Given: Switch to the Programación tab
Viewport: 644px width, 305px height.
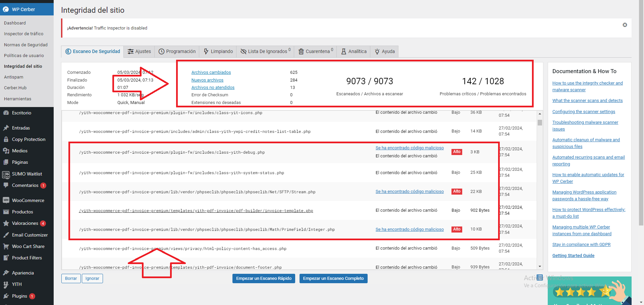Looking at the screenshot, I should pyautogui.click(x=177, y=51).
